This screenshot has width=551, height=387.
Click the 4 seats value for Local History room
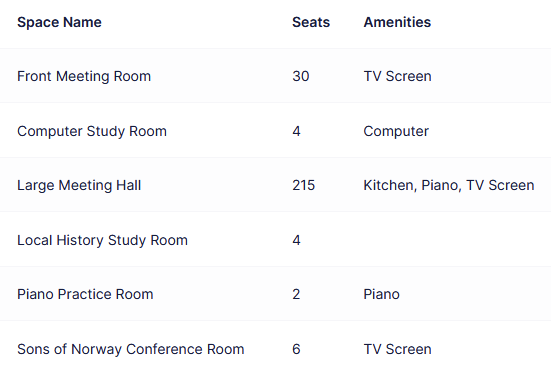point(296,240)
